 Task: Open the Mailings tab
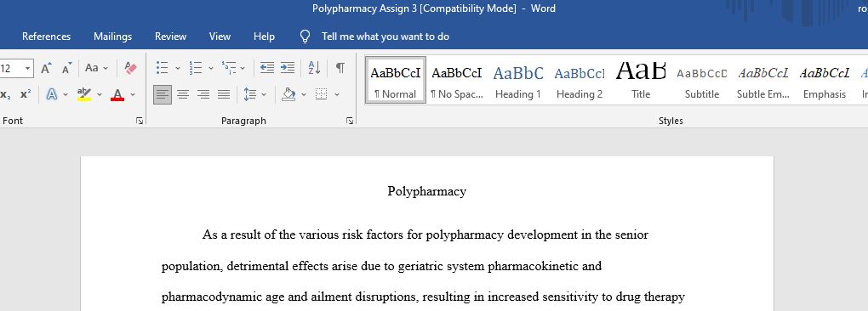113,37
